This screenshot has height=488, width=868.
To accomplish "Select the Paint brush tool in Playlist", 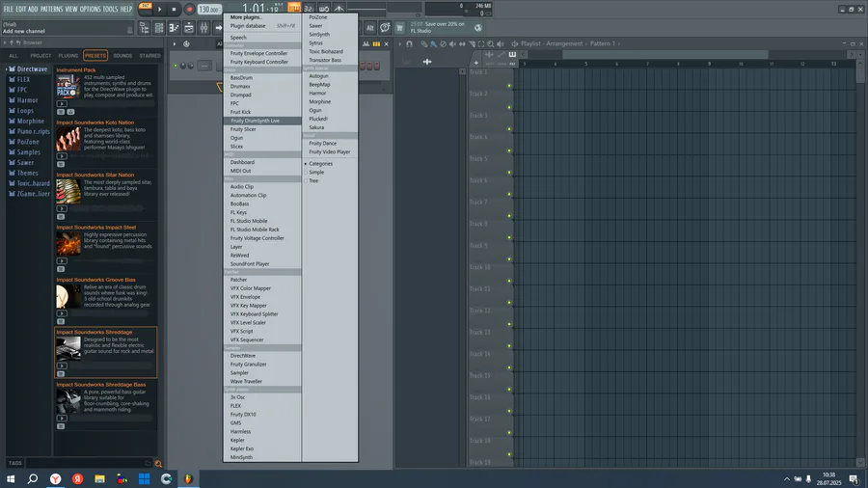I will (433, 43).
